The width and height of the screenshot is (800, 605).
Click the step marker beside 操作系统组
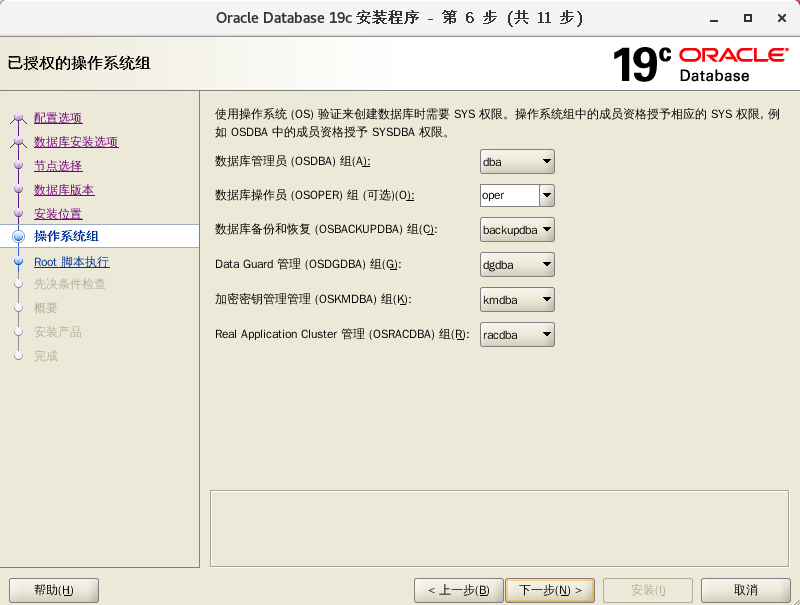click(x=19, y=236)
